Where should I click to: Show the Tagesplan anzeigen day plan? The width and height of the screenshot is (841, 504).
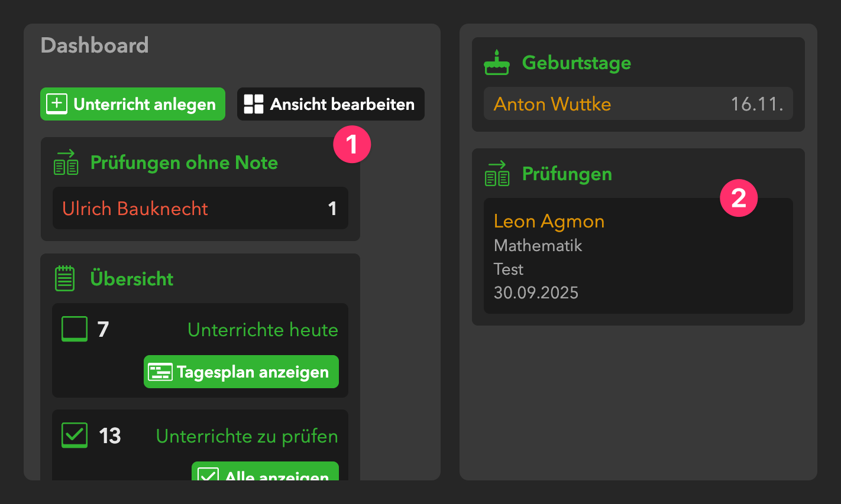(x=241, y=372)
